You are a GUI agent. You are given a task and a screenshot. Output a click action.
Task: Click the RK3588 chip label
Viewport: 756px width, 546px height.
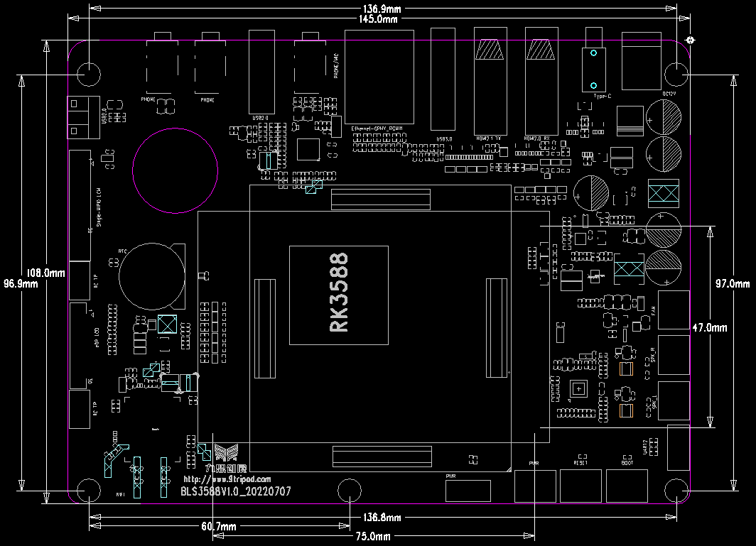pyautogui.click(x=339, y=293)
